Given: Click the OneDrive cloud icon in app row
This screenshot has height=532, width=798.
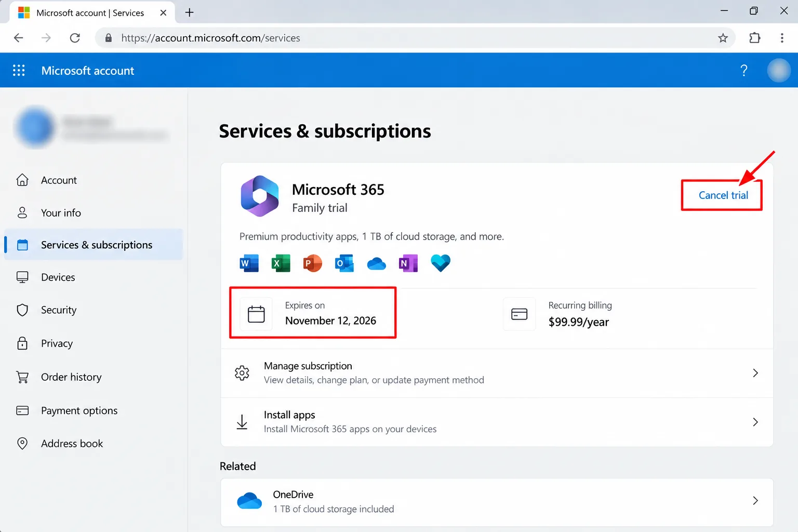Looking at the screenshot, I should coord(377,264).
